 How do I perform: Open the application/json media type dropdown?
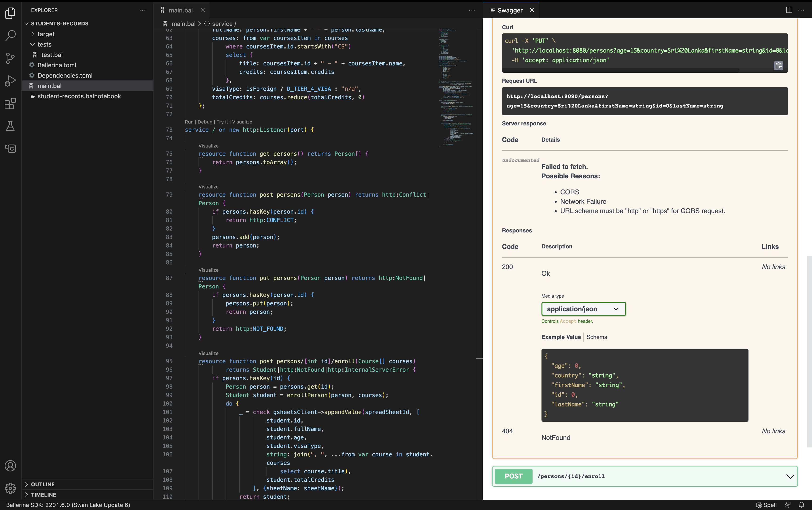(583, 309)
